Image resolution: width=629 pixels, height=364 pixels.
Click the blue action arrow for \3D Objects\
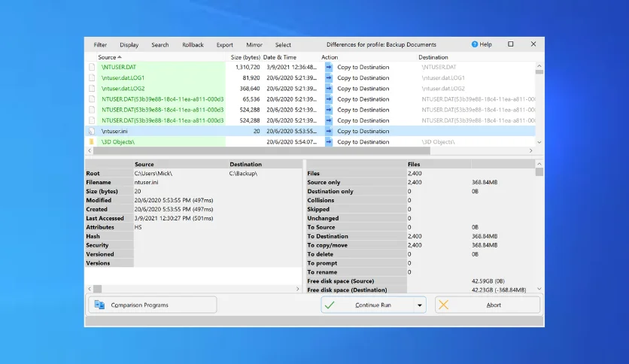[x=329, y=141]
